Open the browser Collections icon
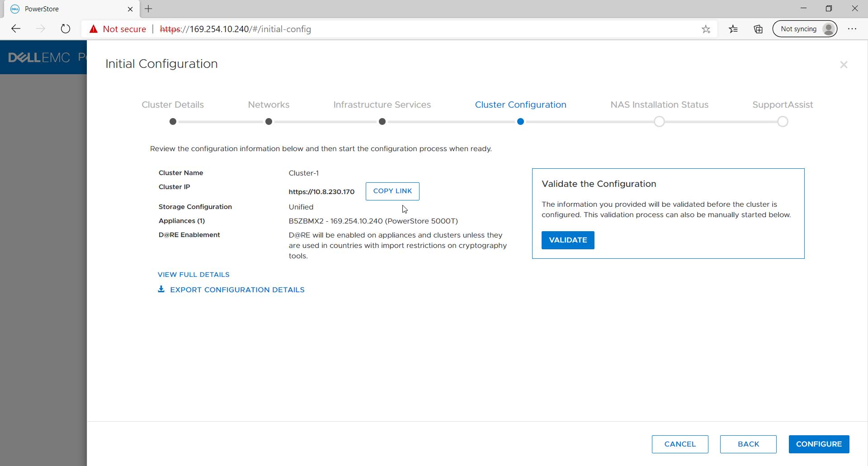This screenshot has width=868, height=466. click(x=758, y=29)
